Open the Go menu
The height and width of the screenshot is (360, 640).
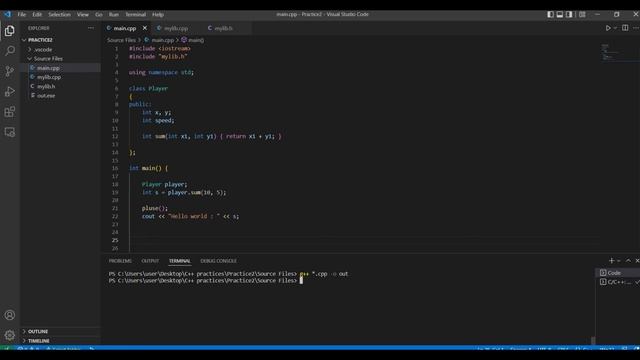[99, 14]
